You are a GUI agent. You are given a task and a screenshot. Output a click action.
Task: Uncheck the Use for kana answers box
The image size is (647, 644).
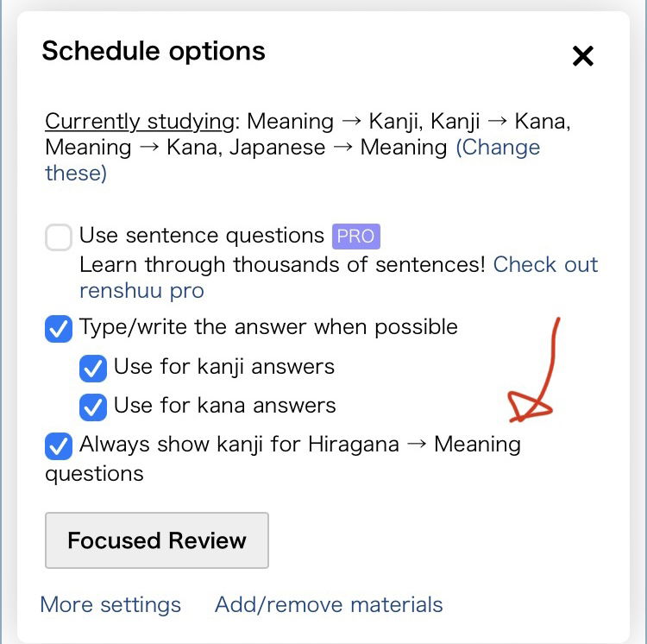click(x=93, y=407)
